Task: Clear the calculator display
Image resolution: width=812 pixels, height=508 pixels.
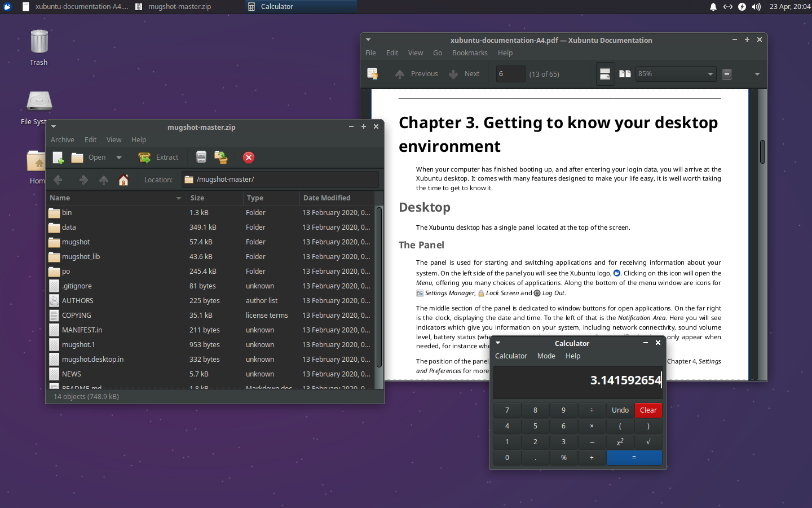Action: pos(648,410)
